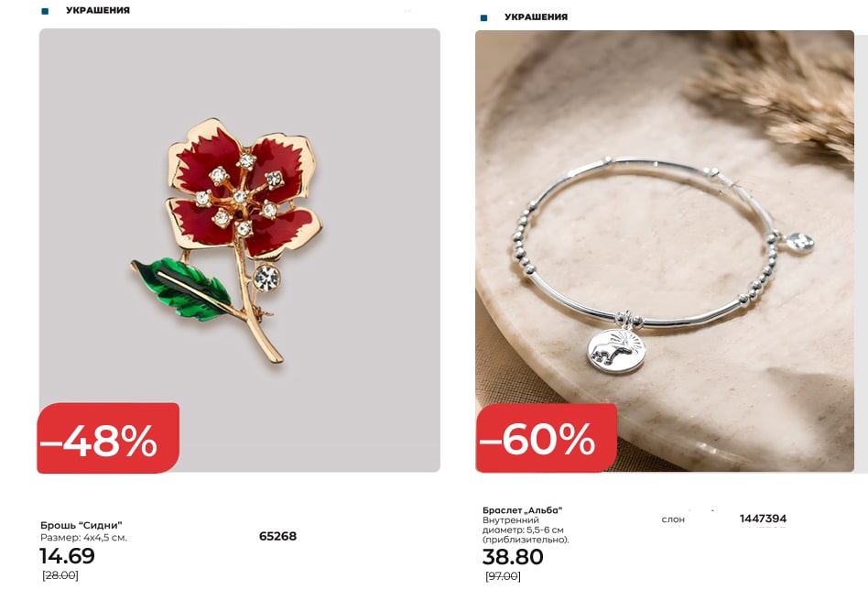Open the red flower brooch product image

[x=239, y=250]
